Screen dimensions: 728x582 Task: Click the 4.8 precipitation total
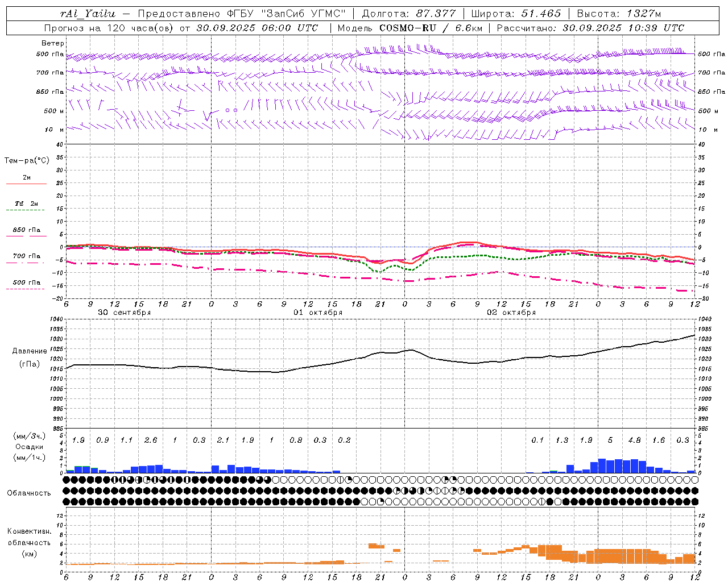634,440
